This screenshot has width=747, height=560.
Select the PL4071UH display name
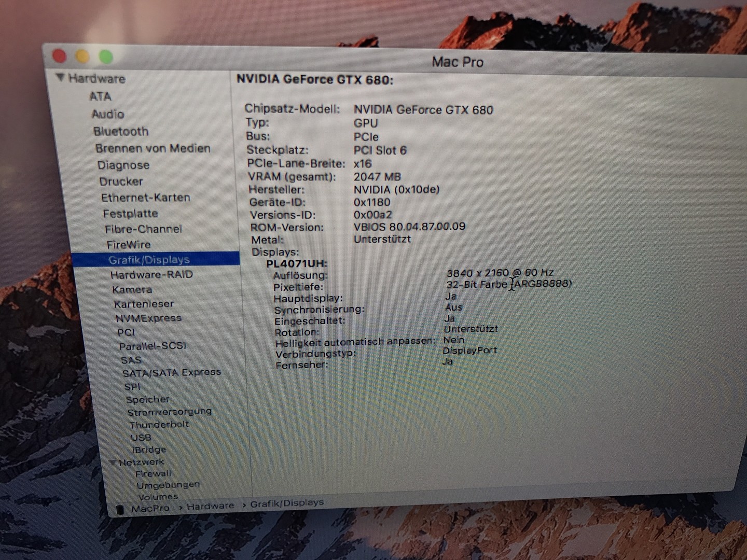coord(297,263)
